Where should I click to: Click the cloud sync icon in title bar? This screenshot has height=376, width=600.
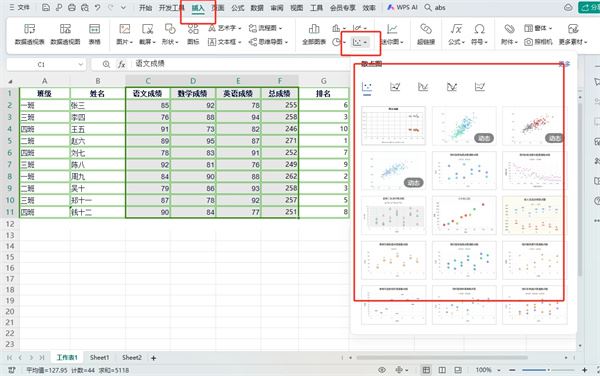point(569,7)
